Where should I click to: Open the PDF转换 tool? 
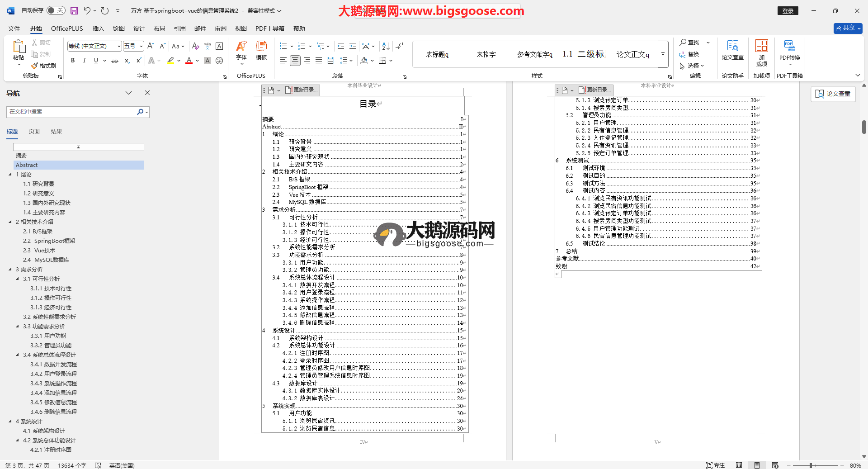789,52
